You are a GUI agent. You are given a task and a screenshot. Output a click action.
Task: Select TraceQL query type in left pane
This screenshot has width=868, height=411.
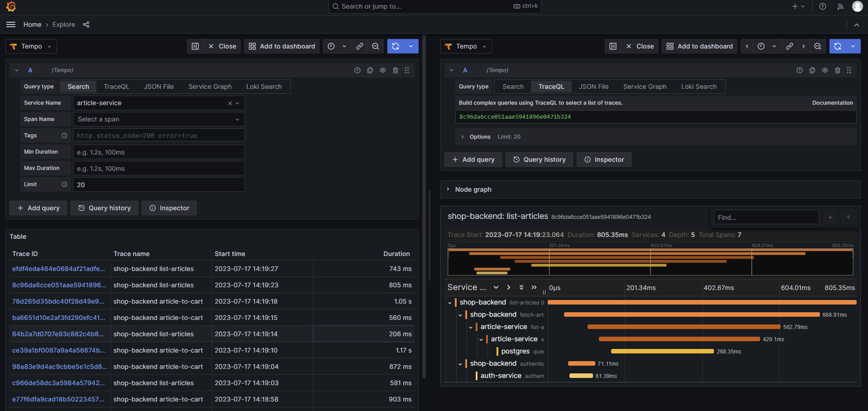[x=116, y=87]
